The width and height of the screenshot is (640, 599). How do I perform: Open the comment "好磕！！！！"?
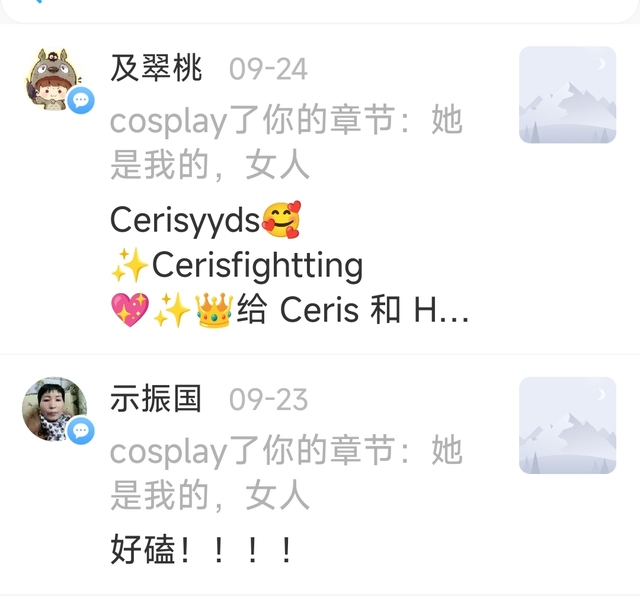[202, 549]
